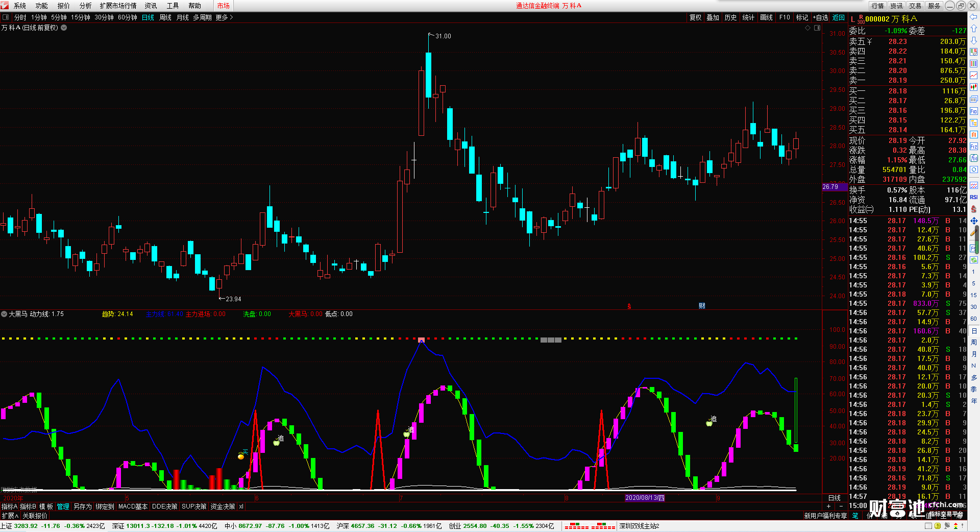Click the 2020/08/13 date marker
980x532 pixels.
[645, 498]
